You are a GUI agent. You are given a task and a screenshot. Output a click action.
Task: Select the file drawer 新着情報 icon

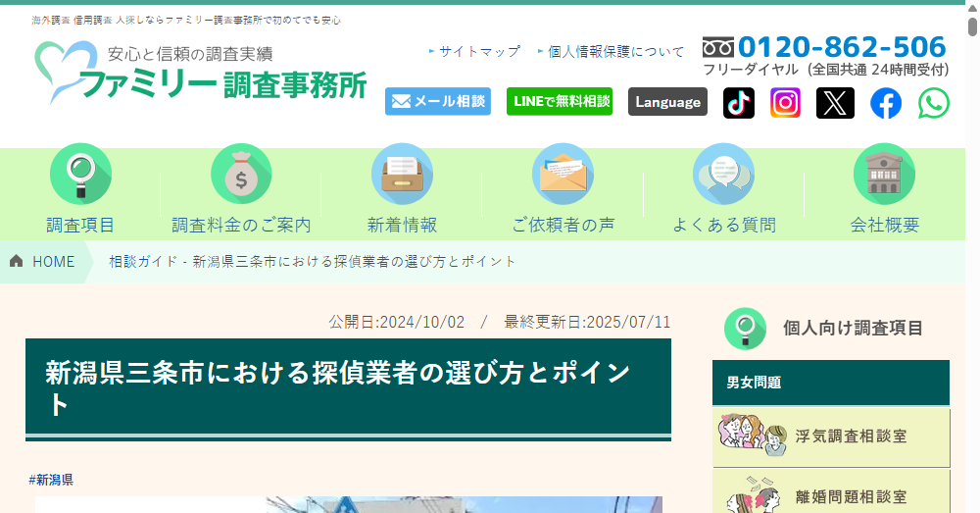coord(402,174)
